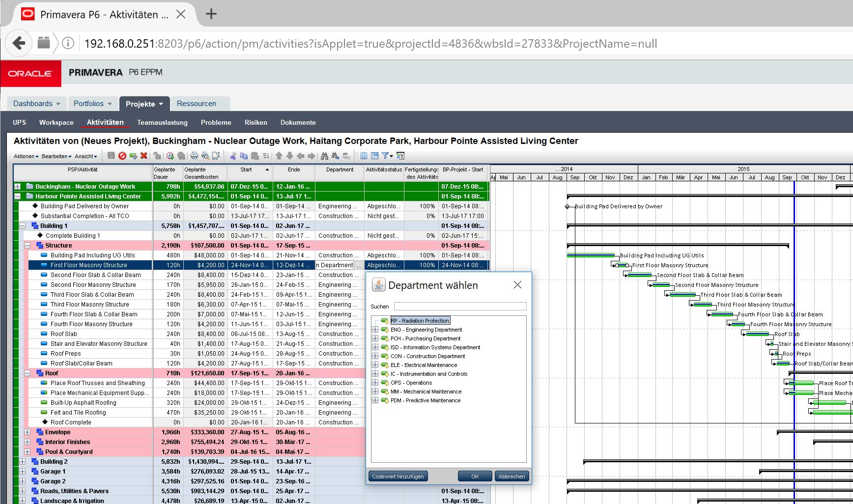
Task: Select CON - Construction Department in the list
Action: pyautogui.click(x=427, y=356)
